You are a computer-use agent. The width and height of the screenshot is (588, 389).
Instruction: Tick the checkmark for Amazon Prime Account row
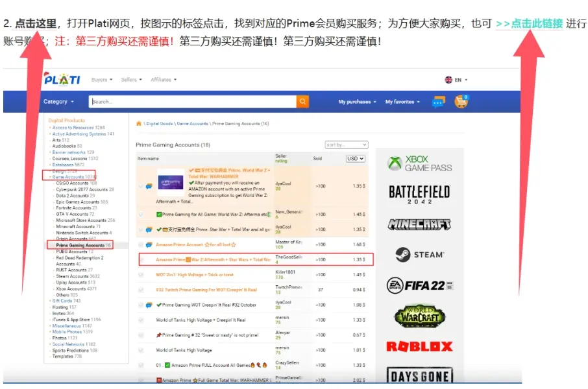[141, 244]
